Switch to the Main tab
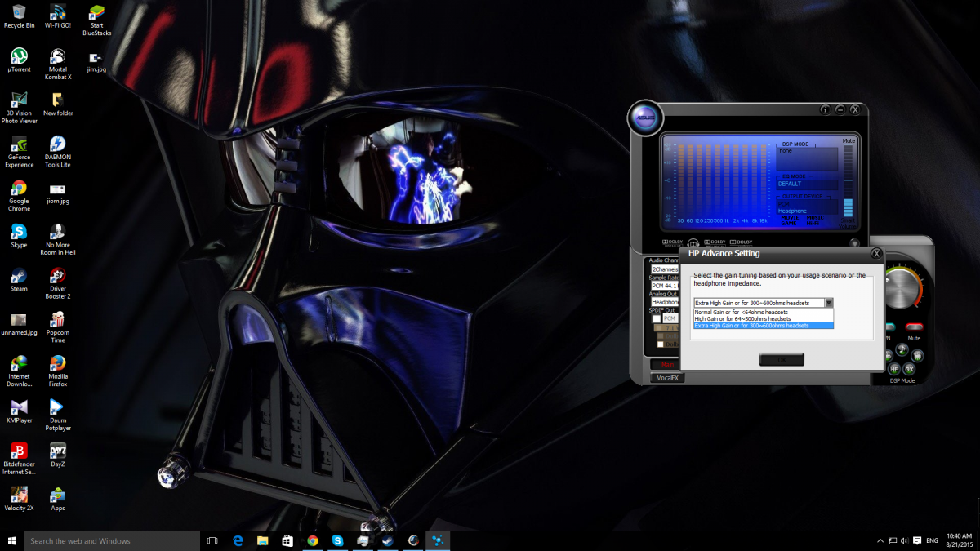Viewport: 980px width, 551px height. 667,364
